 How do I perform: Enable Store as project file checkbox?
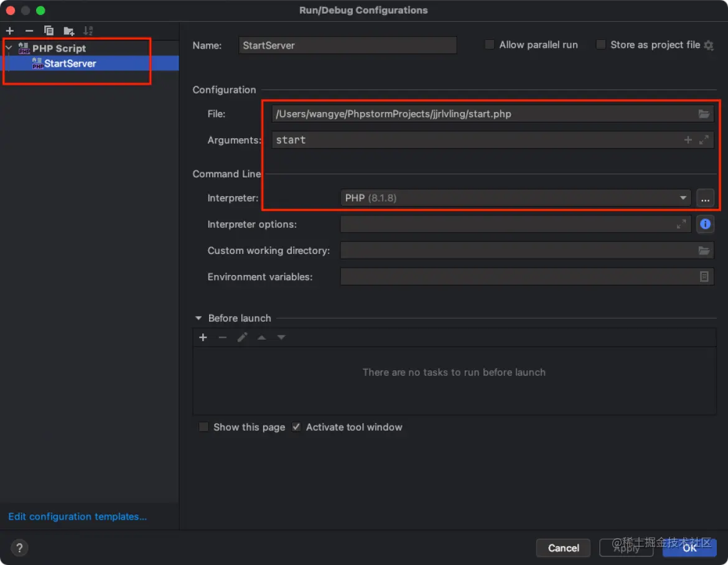point(601,45)
